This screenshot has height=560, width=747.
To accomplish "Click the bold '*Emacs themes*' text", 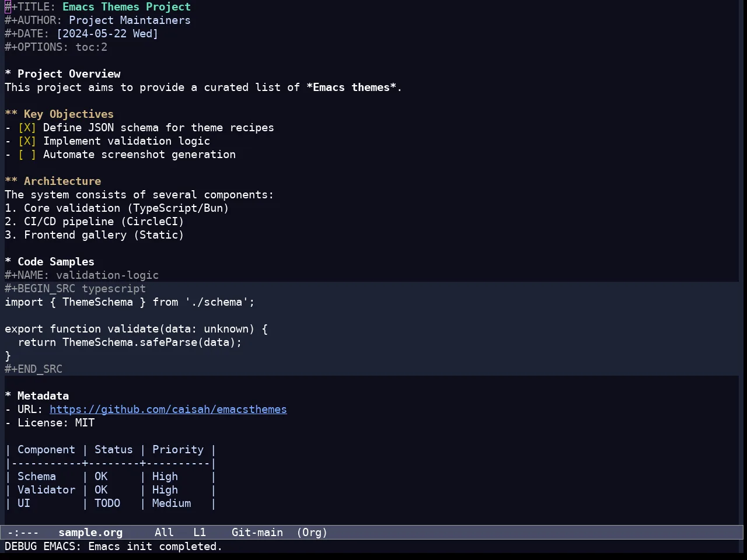I will click(351, 87).
